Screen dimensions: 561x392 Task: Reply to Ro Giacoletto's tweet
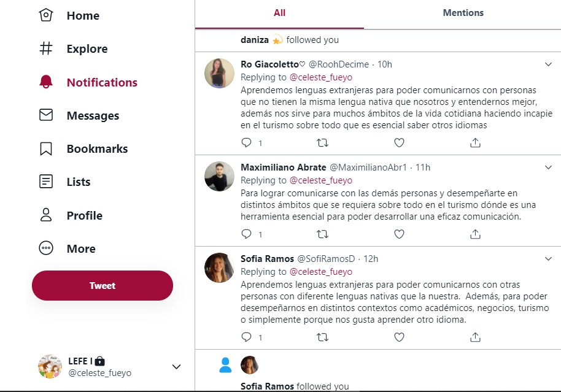coord(247,143)
